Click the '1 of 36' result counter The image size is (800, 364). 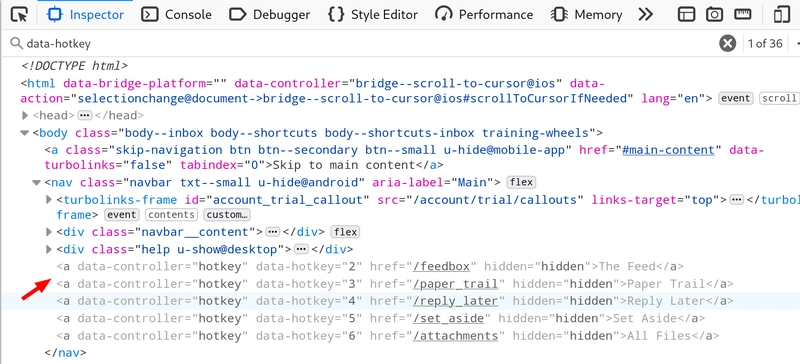click(x=765, y=43)
